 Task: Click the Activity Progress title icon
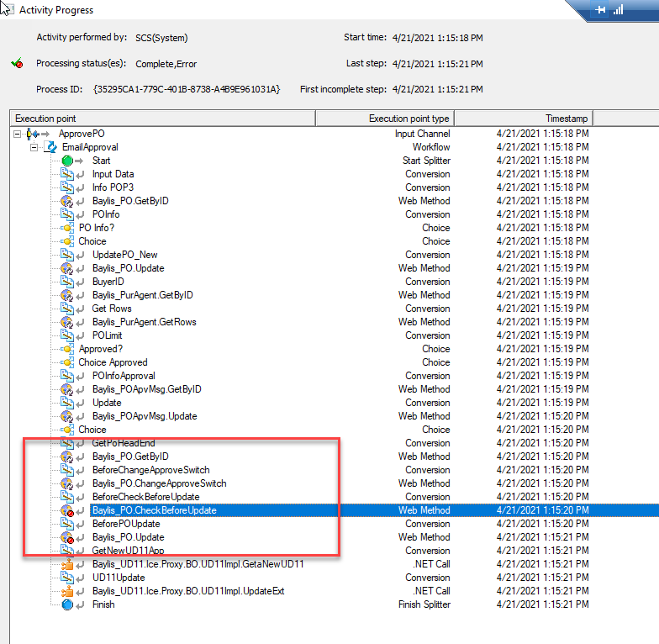7,8
